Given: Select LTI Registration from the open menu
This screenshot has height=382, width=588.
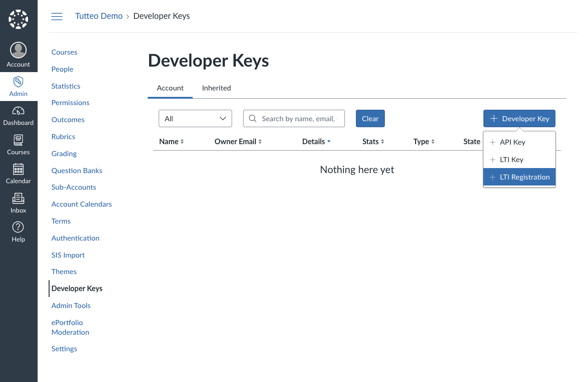Looking at the screenshot, I should [519, 177].
